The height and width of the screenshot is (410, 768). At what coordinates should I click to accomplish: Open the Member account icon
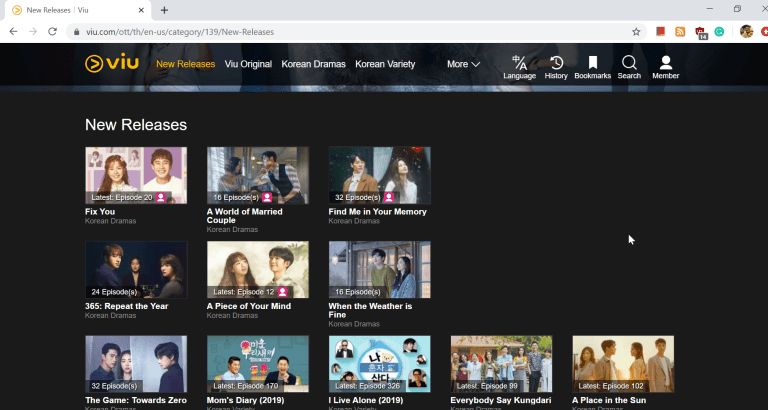click(665, 64)
